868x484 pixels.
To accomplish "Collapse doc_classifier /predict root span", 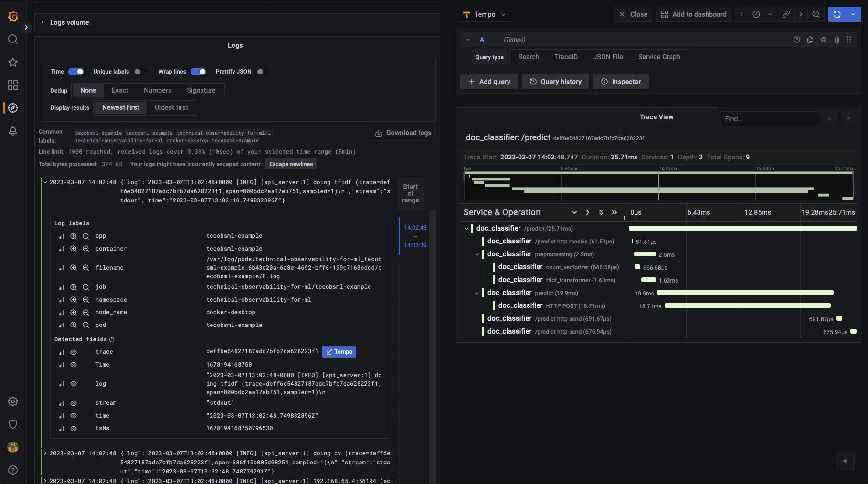I will (466, 229).
